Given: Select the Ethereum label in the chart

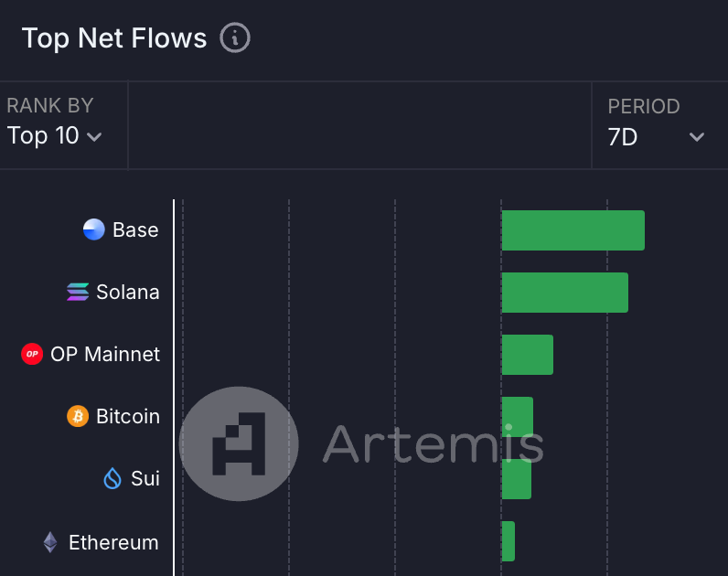Looking at the screenshot, I should click(x=113, y=542).
